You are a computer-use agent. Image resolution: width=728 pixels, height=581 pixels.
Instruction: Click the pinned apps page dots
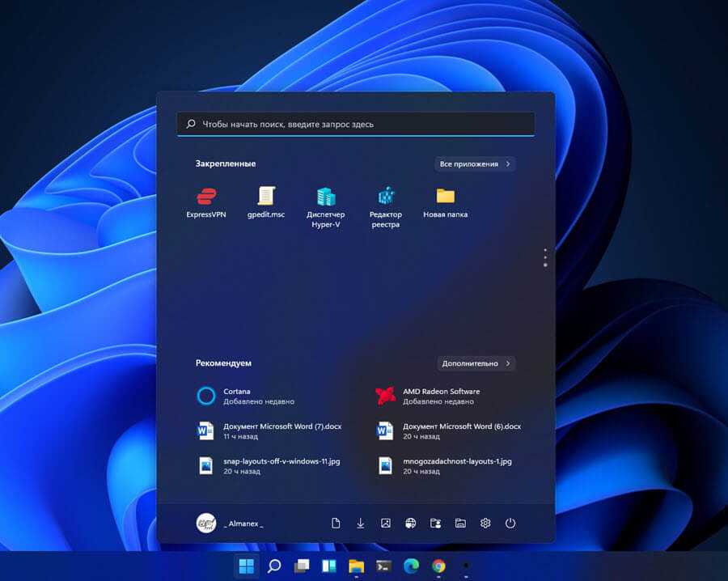545,257
